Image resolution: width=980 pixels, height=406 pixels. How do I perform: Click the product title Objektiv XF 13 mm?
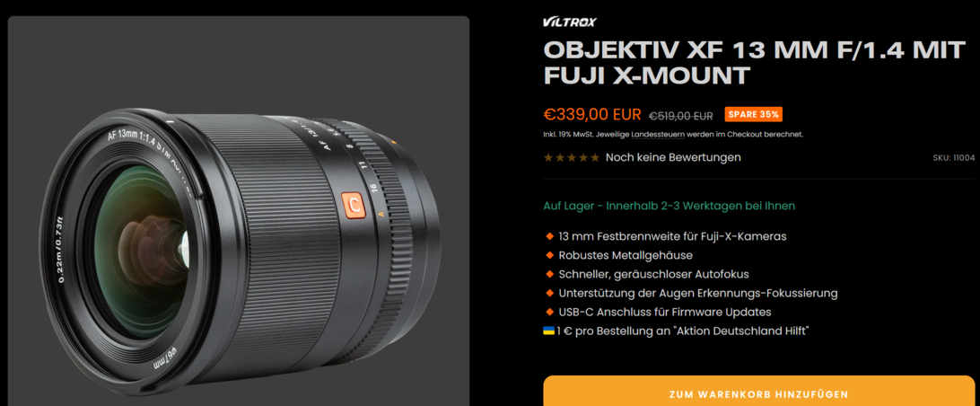point(755,62)
